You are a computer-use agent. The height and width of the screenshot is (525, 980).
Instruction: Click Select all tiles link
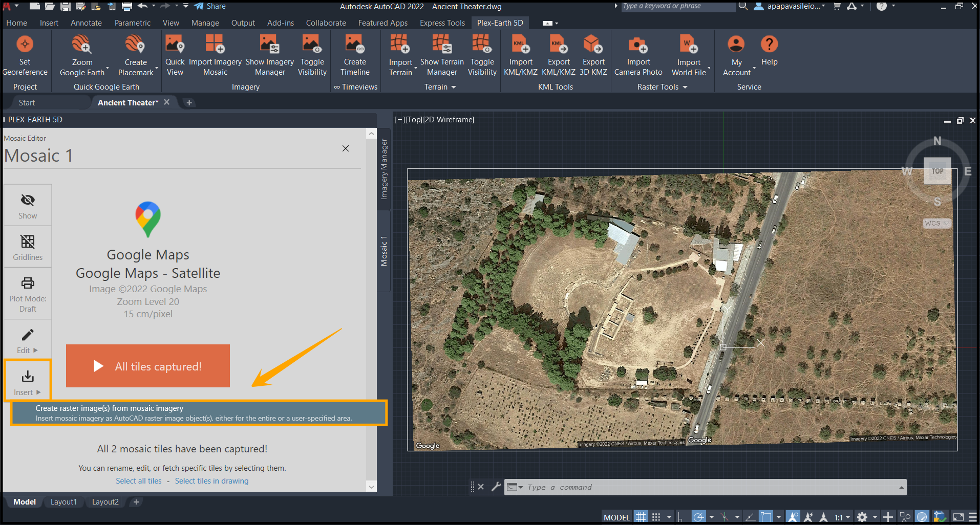coord(138,481)
